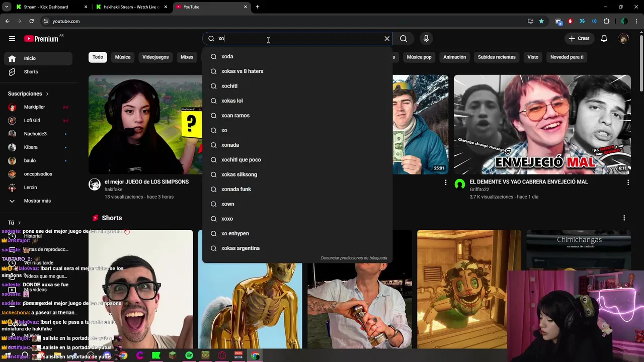This screenshot has height=362, width=644.
Task: Select the Todo filter chip
Action: (98, 57)
